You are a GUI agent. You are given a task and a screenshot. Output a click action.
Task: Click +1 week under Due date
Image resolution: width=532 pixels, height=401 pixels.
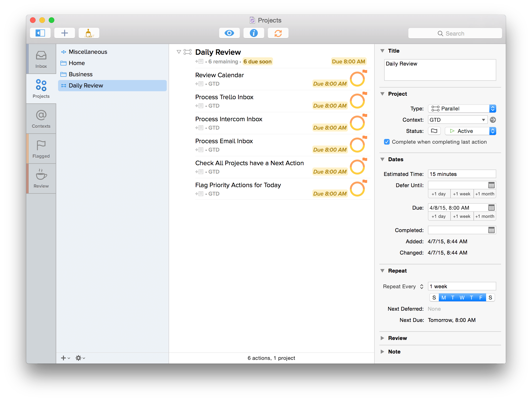click(462, 216)
